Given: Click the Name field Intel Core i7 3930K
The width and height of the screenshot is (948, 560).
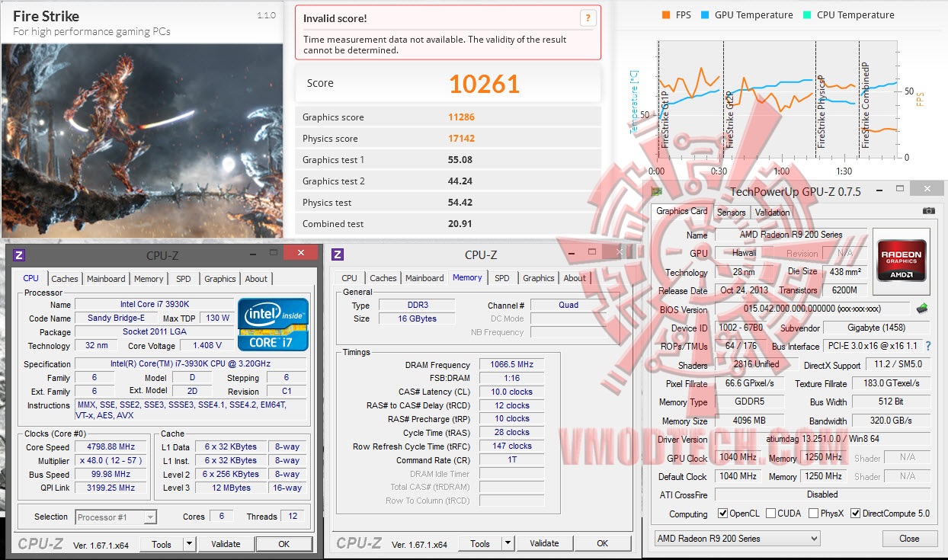Looking at the screenshot, I should tap(153, 305).
